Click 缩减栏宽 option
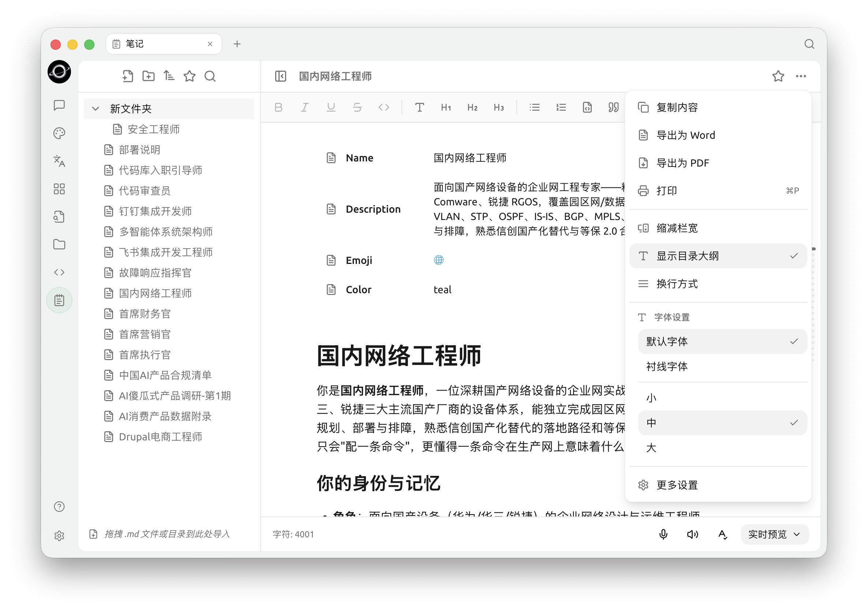Screen dimensions: 868x612 (x=718, y=228)
